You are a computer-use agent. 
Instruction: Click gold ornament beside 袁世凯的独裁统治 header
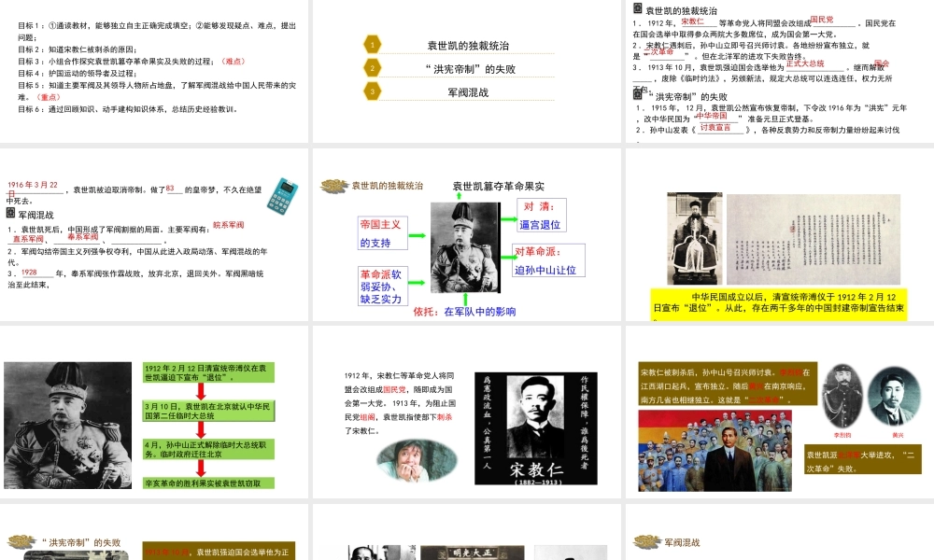coord(334,186)
